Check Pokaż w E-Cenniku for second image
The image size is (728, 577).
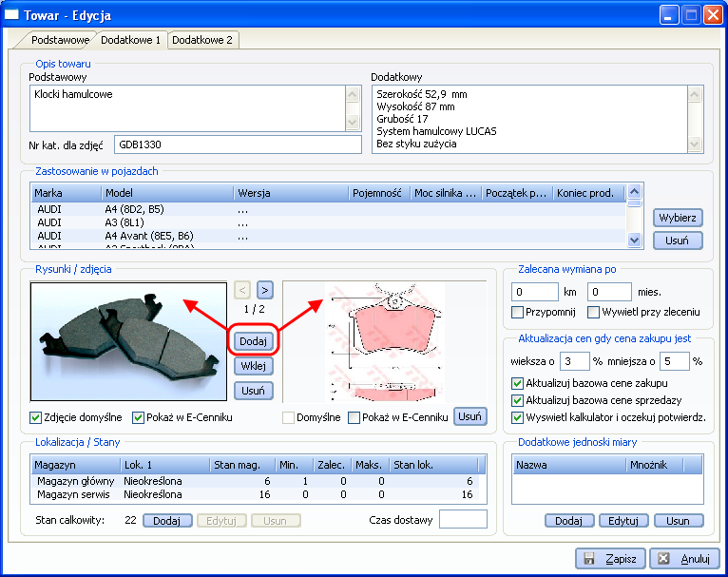[354, 418]
